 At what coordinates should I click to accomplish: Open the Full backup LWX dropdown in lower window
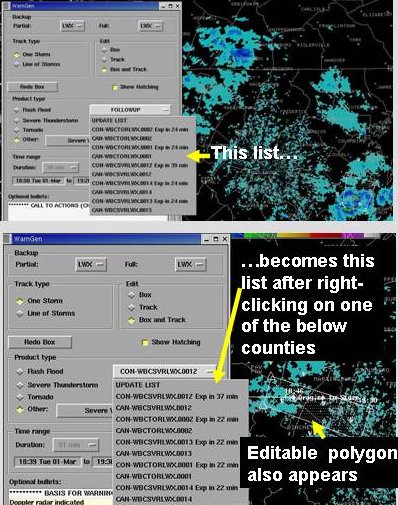[190, 265]
